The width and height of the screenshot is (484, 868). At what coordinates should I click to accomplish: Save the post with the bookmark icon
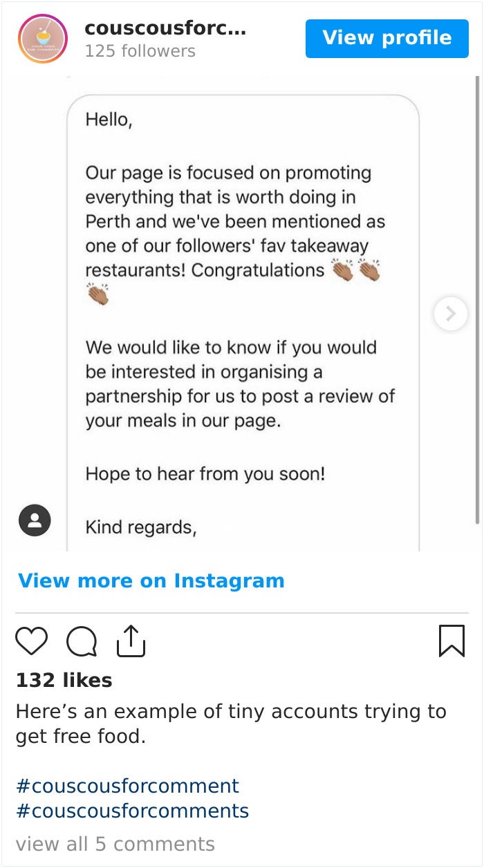pyautogui.click(x=452, y=641)
